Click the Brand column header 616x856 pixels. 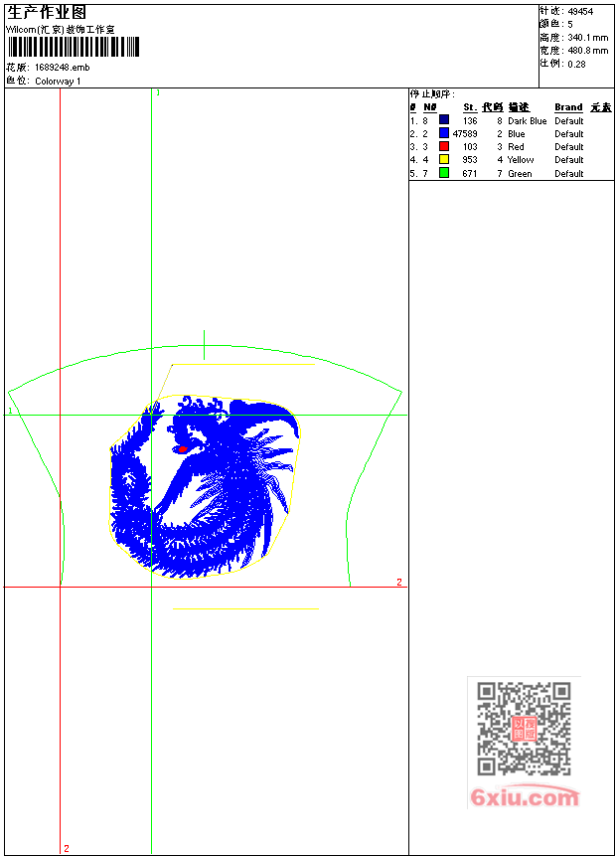tap(568, 107)
